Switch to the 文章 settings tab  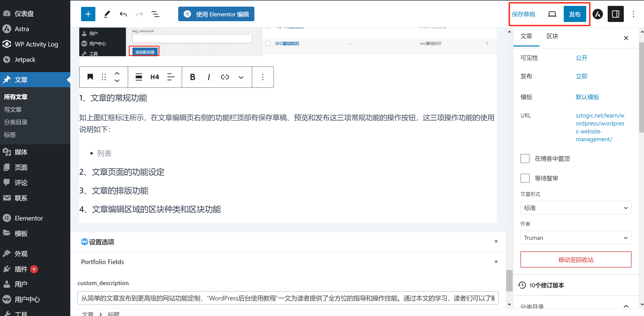(526, 36)
